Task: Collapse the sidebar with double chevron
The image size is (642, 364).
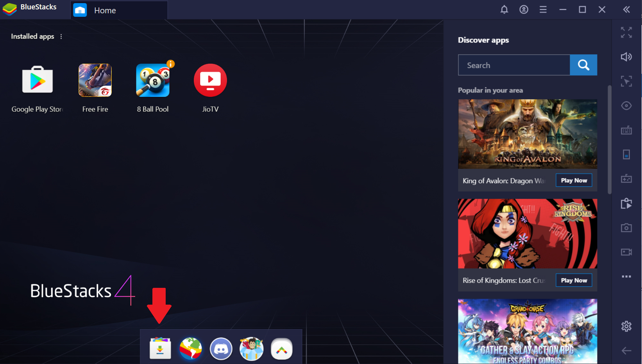Action: [626, 10]
